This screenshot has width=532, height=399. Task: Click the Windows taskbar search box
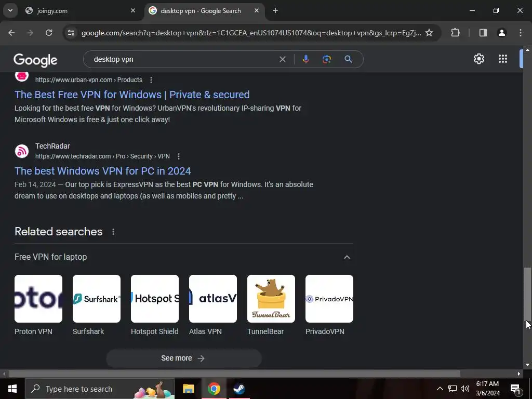click(100, 389)
